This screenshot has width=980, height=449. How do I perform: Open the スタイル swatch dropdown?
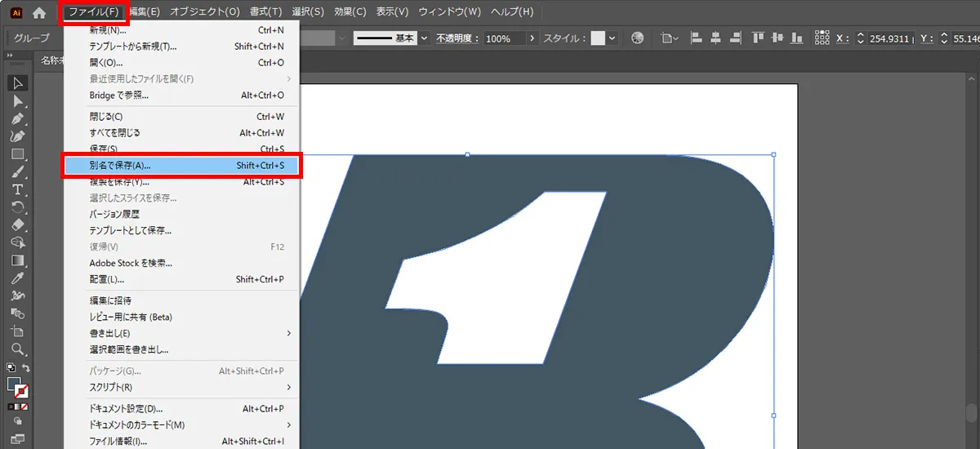click(612, 38)
